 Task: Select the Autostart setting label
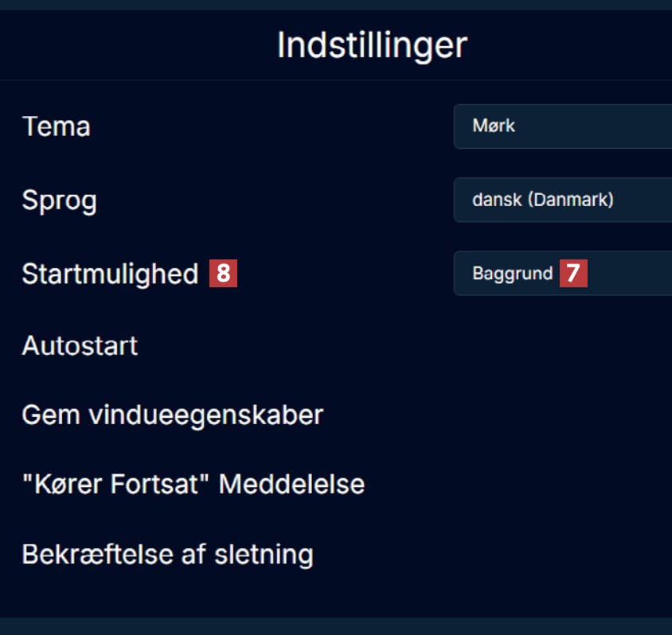click(x=80, y=346)
